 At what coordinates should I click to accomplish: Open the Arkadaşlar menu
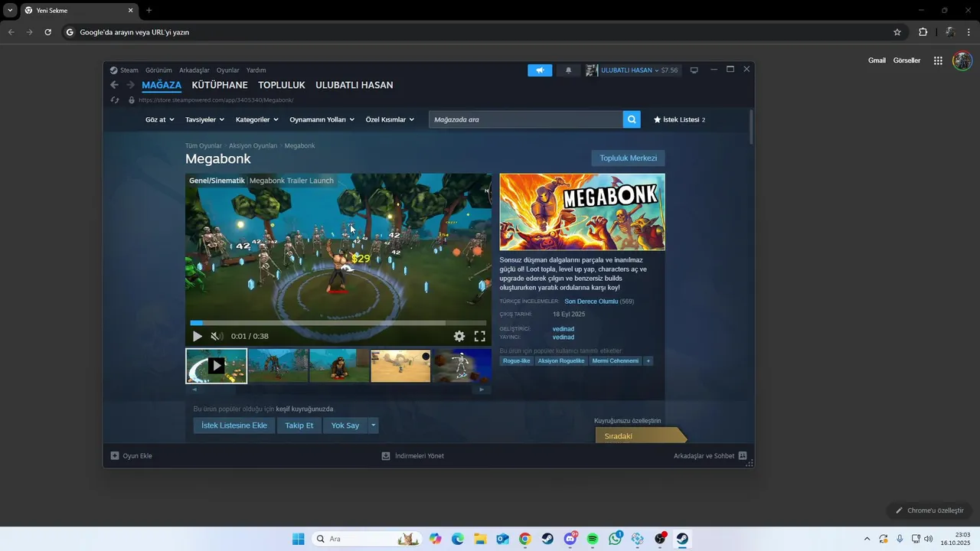pyautogui.click(x=194, y=70)
